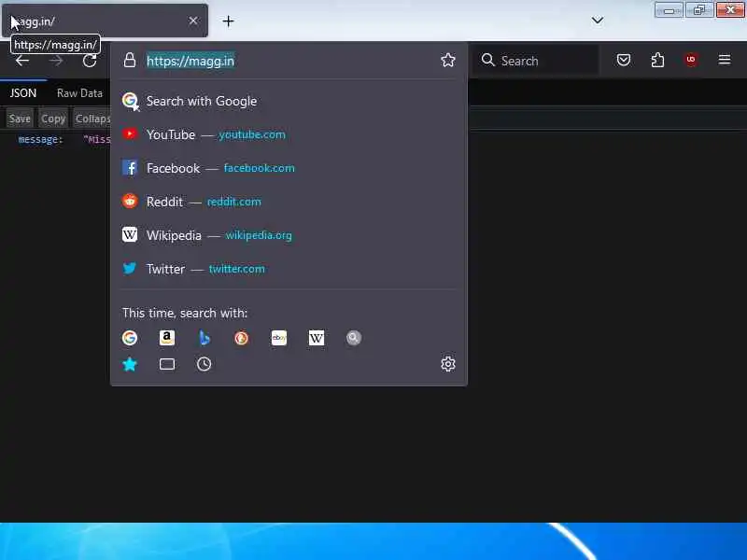
Task: Search in Bookmarks with blue star
Action: (130, 364)
